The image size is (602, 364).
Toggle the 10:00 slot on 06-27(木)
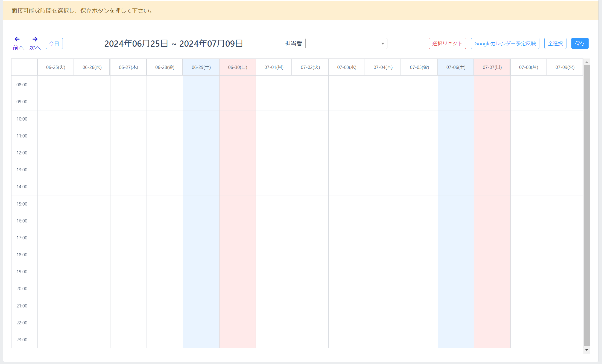128,119
